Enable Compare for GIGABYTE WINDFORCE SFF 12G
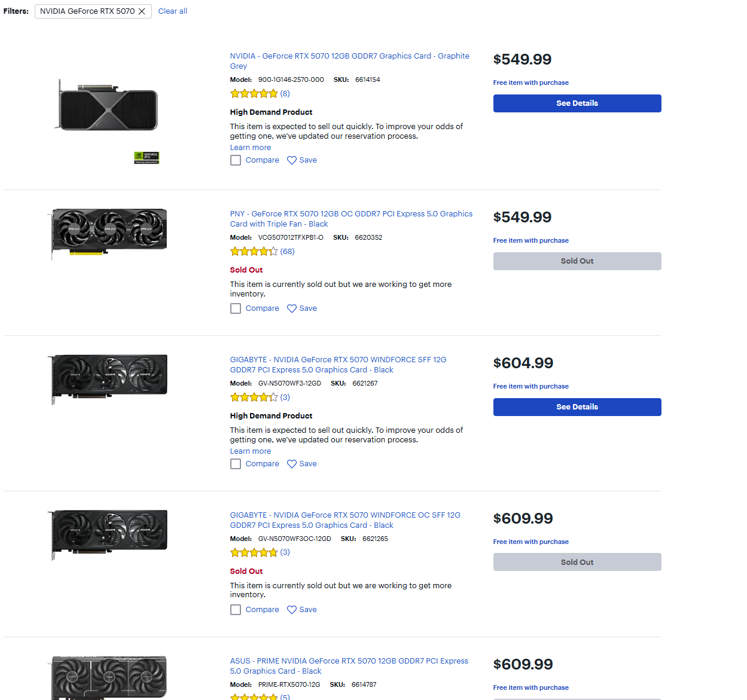The image size is (747, 700). point(236,464)
